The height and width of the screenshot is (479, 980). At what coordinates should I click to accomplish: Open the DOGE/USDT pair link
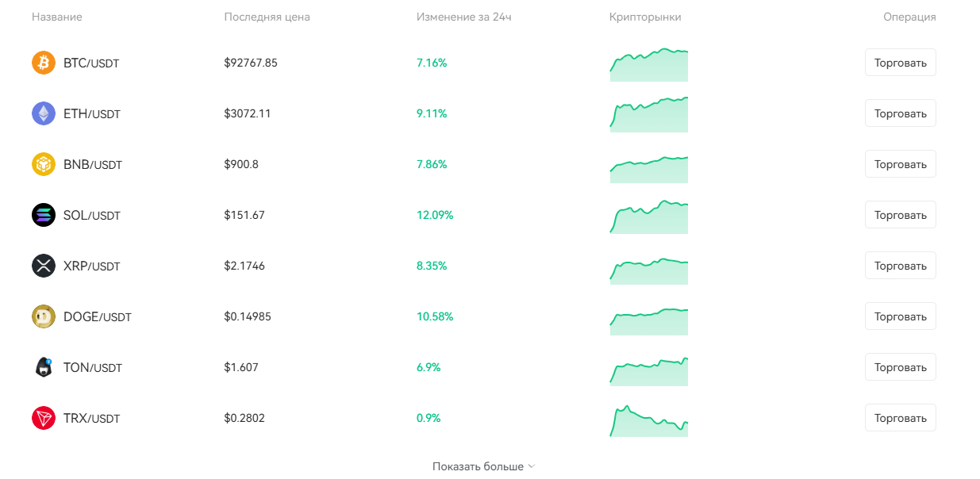tap(97, 316)
